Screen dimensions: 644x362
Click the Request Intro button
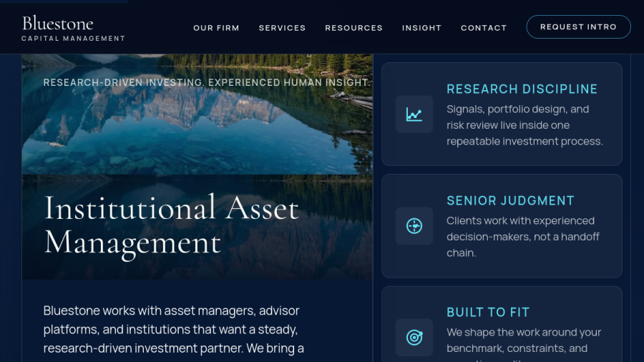point(578,27)
